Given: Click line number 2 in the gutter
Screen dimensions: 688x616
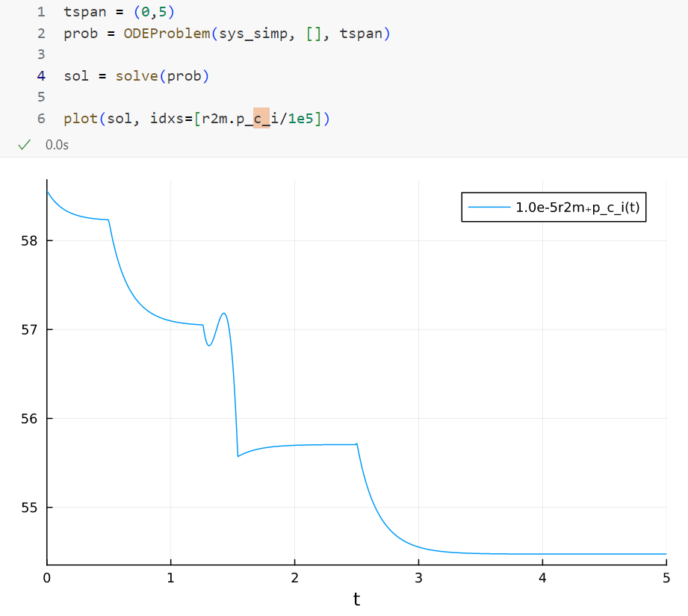Looking at the screenshot, I should (x=41, y=34).
